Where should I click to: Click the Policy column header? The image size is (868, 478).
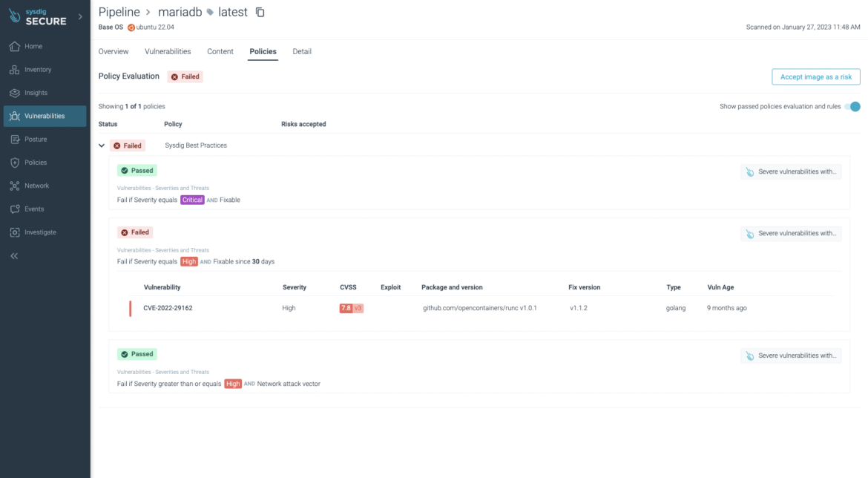(174, 124)
